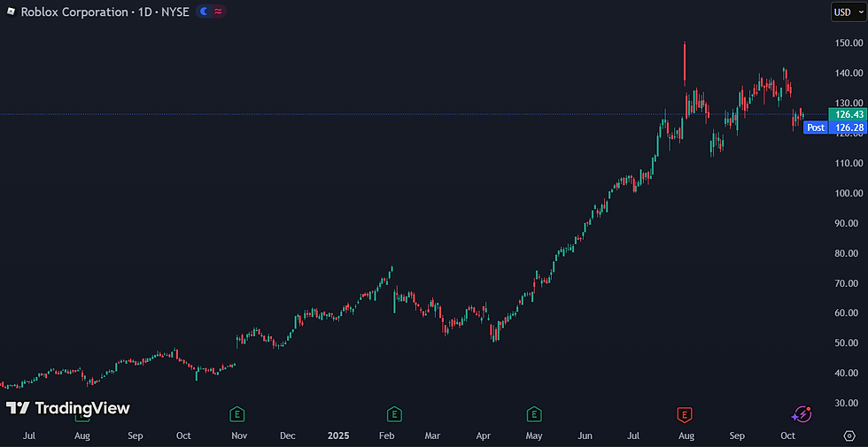Click the green E earnings marker above Nov
The width and height of the screenshot is (868, 447).
[x=237, y=414]
